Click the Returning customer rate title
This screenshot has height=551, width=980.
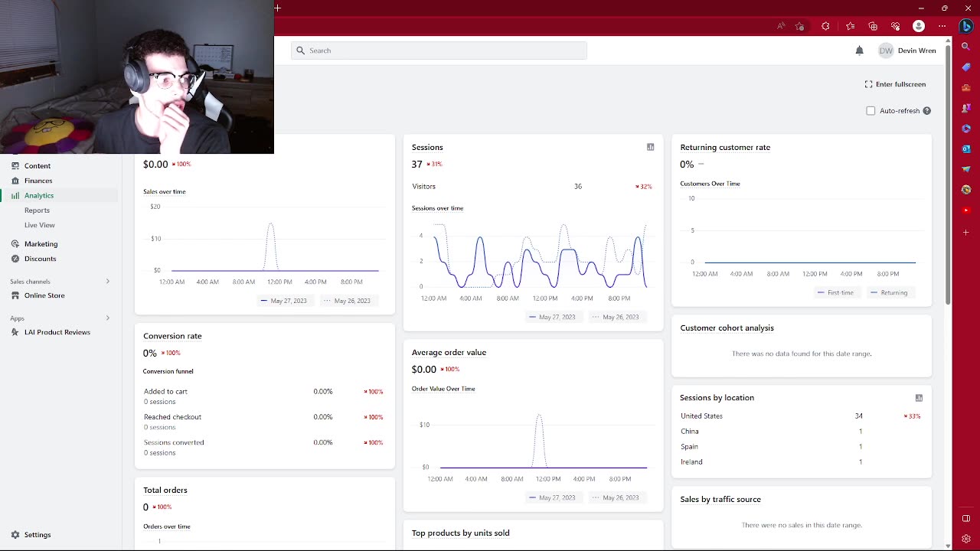click(x=725, y=147)
